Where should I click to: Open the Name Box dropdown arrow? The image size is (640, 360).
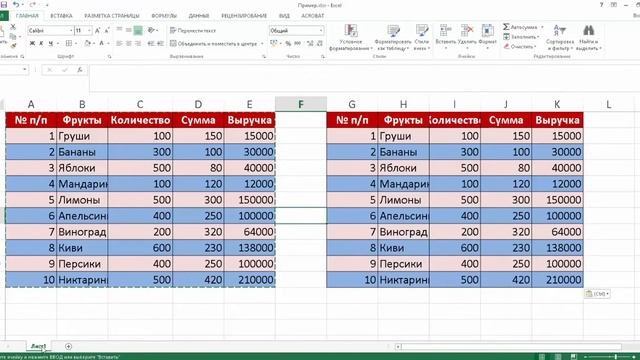tap(24, 70)
